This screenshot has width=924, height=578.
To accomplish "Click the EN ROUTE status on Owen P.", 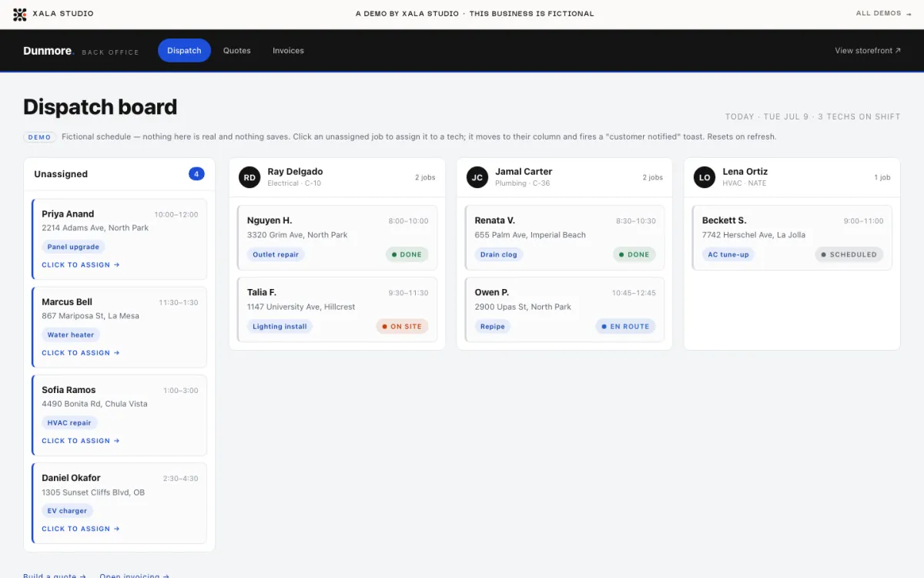I will tap(626, 327).
